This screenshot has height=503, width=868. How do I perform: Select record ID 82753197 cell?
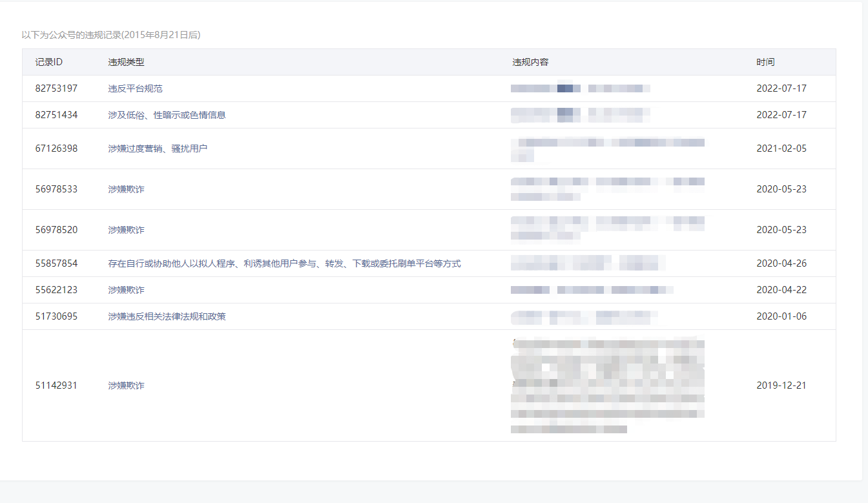click(x=56, y=88)
